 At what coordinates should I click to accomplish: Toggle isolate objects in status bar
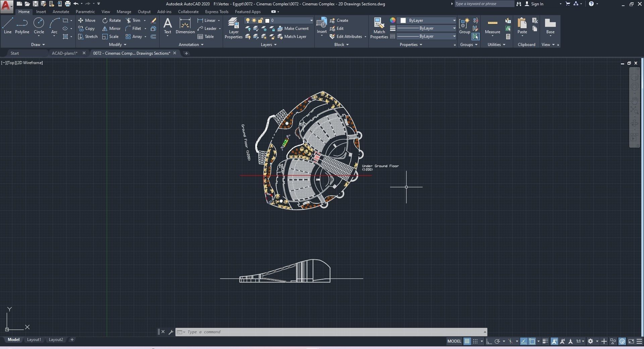coord(613,341)
